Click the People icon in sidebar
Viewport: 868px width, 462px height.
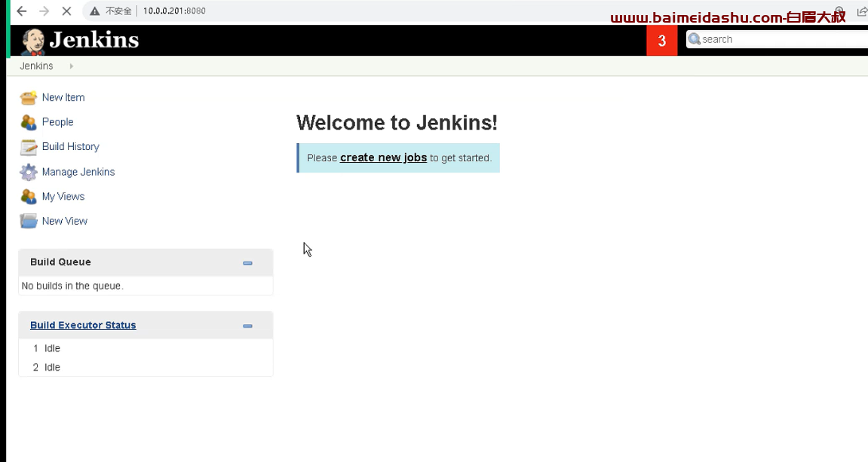[x=28, y=122]
